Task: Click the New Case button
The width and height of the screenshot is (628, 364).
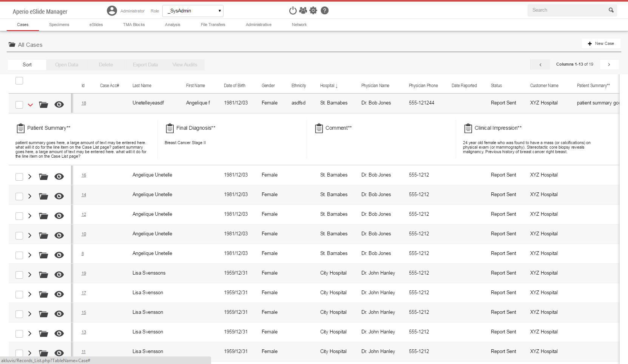Action: coord(601,43)
